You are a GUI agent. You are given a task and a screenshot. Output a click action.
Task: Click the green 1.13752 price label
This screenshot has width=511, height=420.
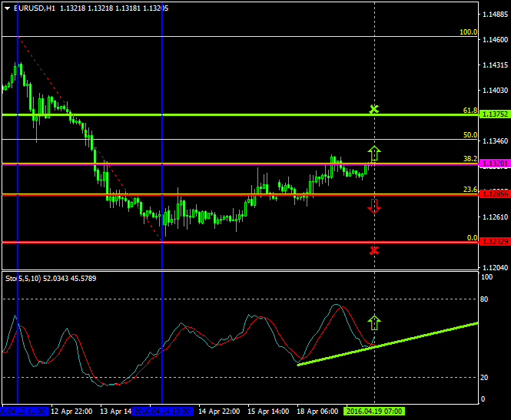pos(493,114)
